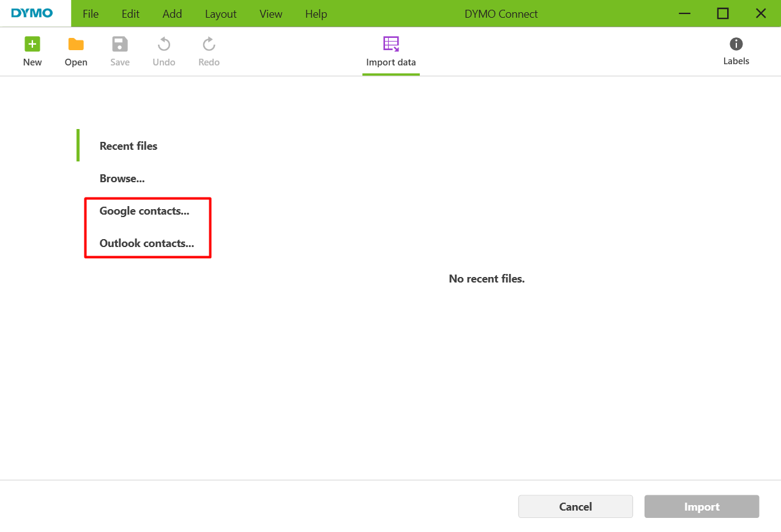
Task: Click the DYMO logo
Action: [32, 13]
